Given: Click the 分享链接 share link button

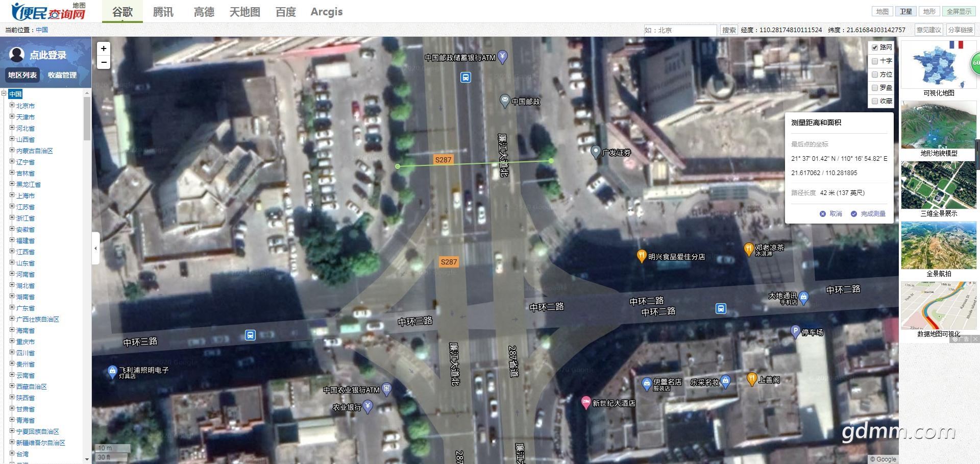Looking at the screenshot, I should tap(961, 30).
